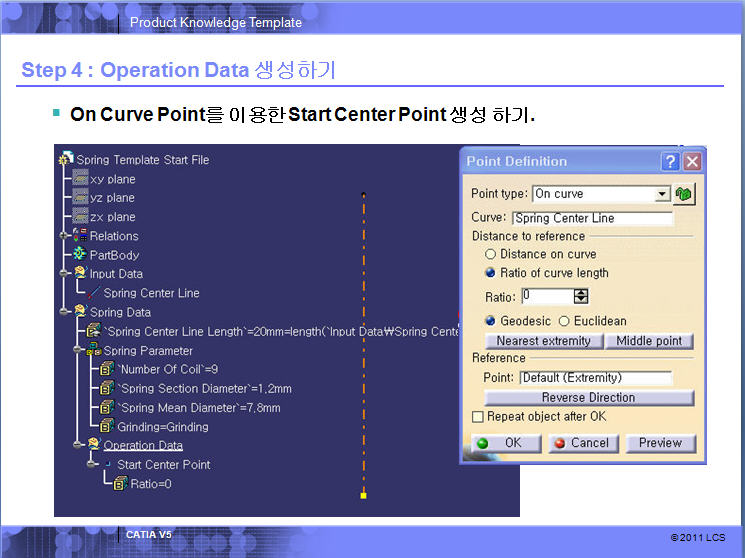Select the Euclidean radio option
745x558 pixels.
coord(564,321)
